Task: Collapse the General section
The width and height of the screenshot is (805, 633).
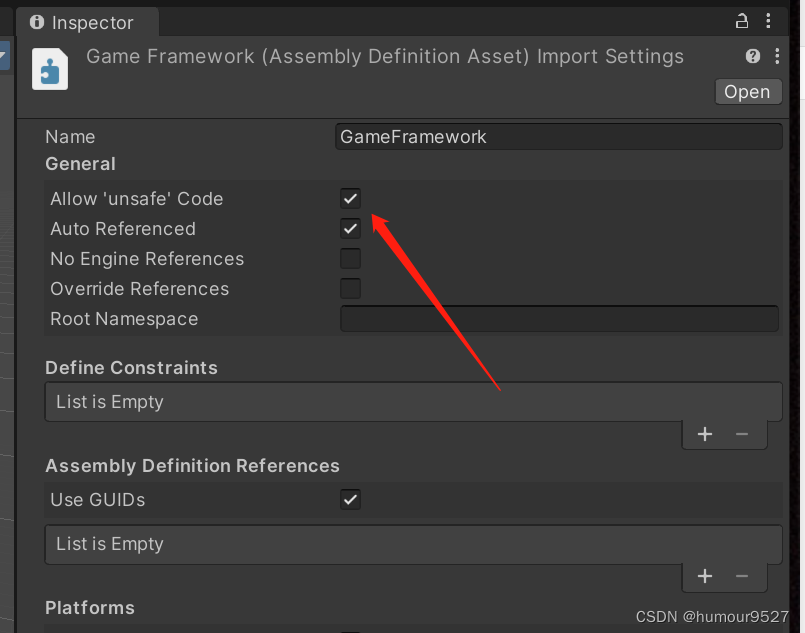Action: point(80,164)
